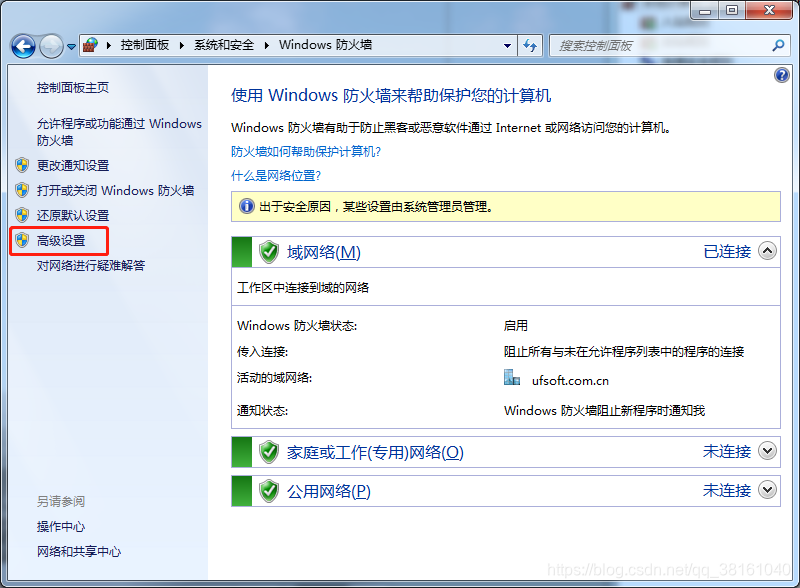Open 控制面板主页 link
This screenshot has height=588, width=800.
point(72,88)
